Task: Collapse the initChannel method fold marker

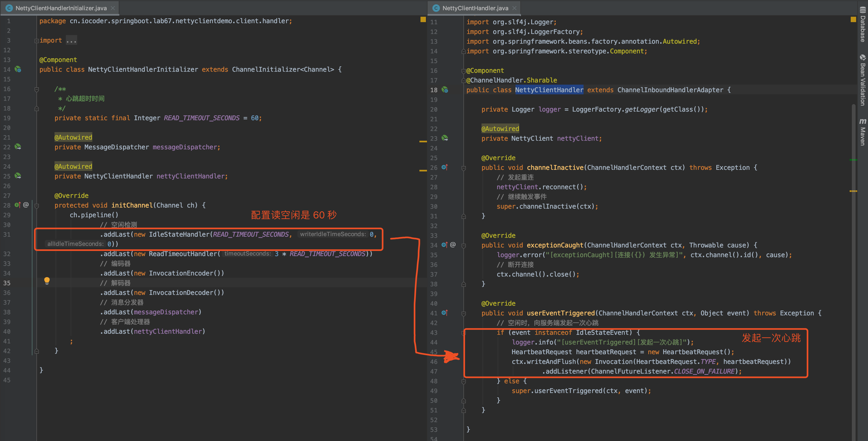Action: 37,205
